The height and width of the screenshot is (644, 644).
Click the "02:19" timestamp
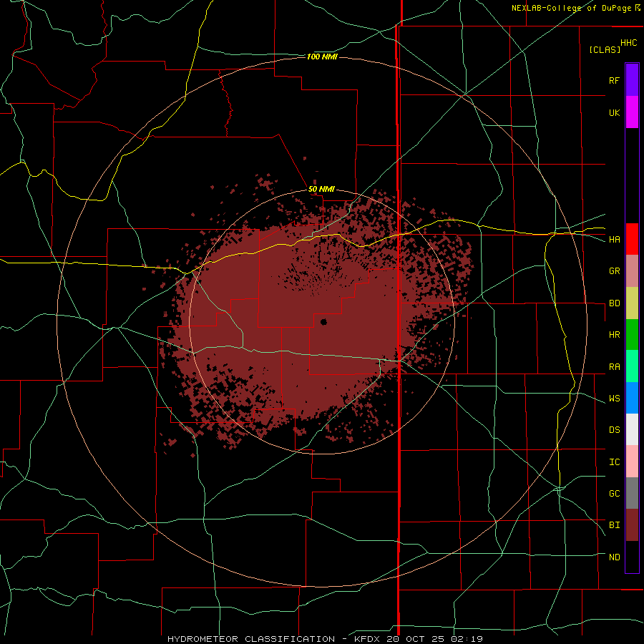tap(466, 639)
